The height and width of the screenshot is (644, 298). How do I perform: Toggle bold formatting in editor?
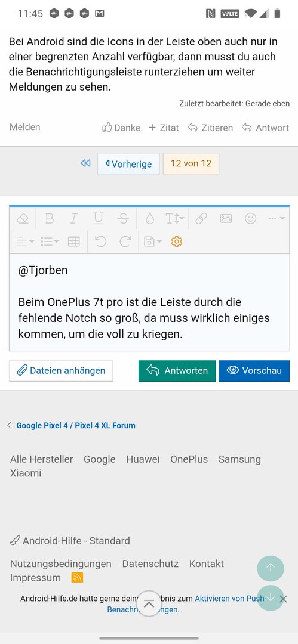(50, 219)
